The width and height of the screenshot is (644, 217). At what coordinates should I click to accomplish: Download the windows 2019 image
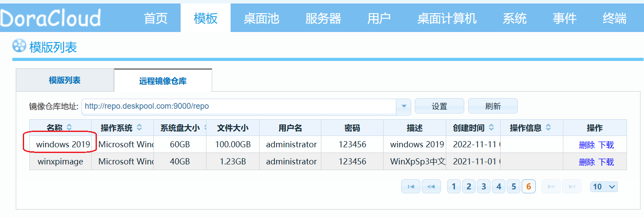(x=606, y=145)
